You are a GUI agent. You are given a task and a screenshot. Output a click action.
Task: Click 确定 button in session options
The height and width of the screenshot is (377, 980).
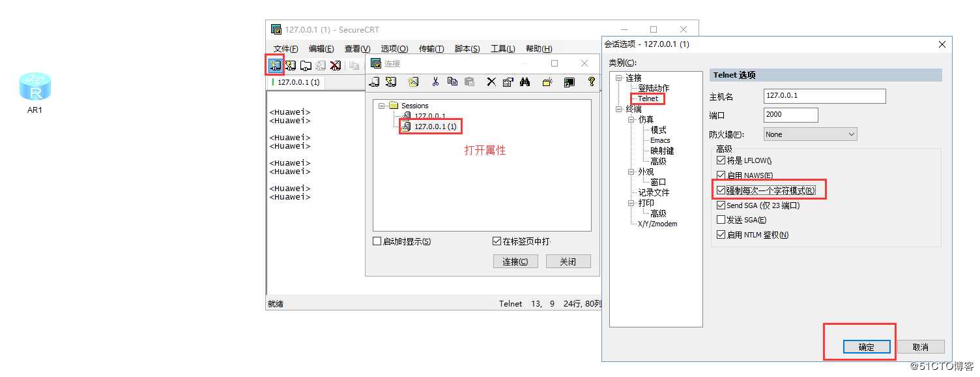867,347
